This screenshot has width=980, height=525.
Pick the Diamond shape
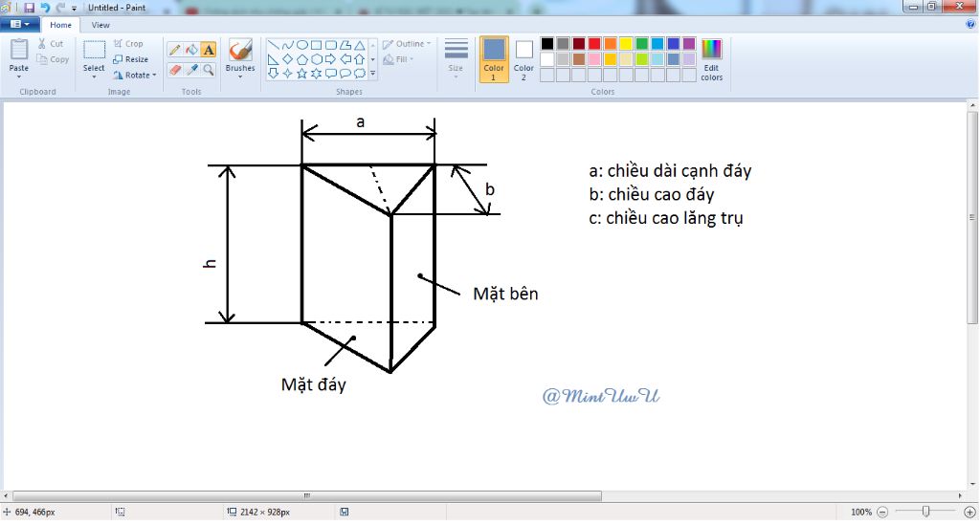click(x=287, y=59)
